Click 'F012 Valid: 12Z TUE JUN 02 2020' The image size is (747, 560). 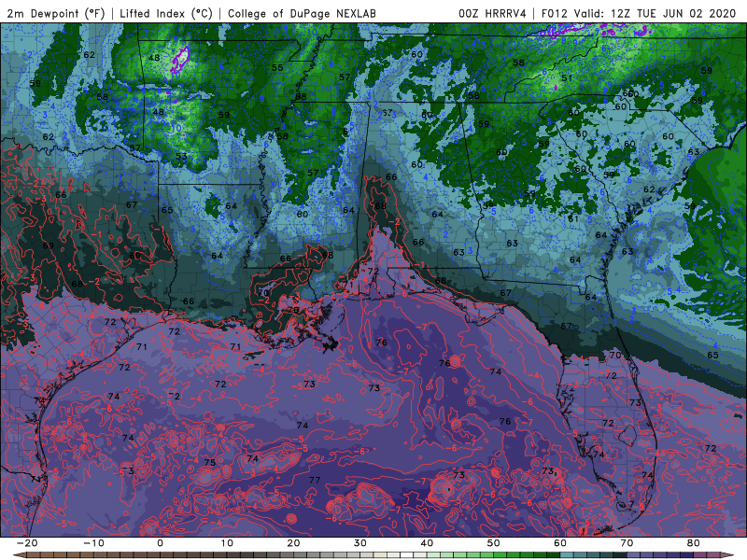point(639,13)
